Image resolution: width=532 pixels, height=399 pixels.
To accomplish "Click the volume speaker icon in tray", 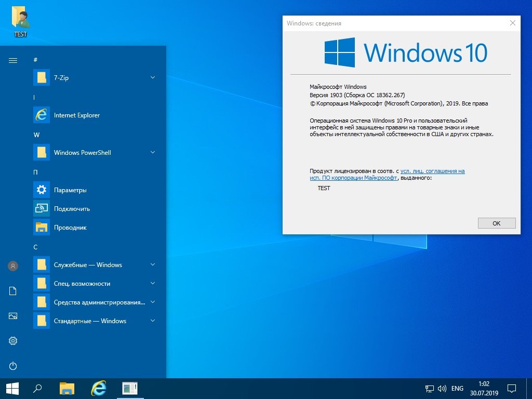I will pyautogui.click(x=442, y=388).
